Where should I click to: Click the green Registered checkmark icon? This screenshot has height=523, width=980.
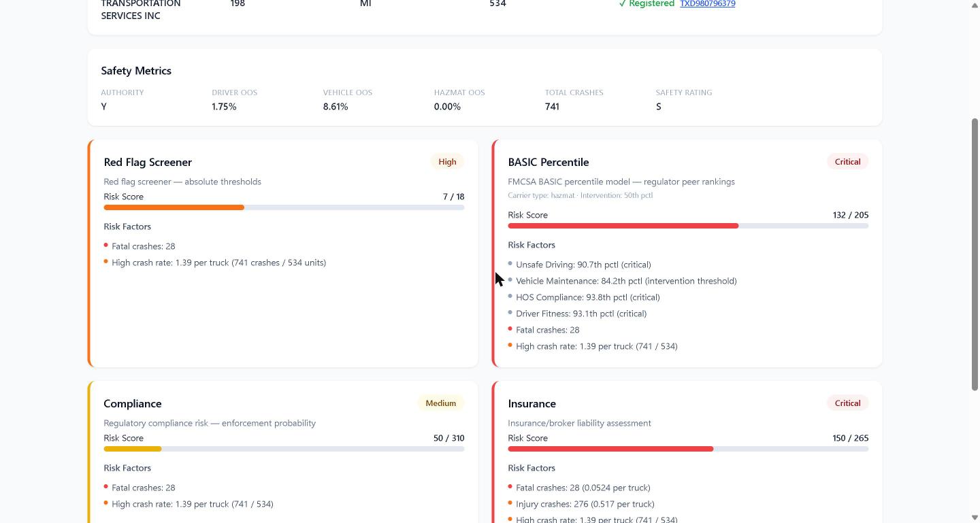[x=622, y=3]
